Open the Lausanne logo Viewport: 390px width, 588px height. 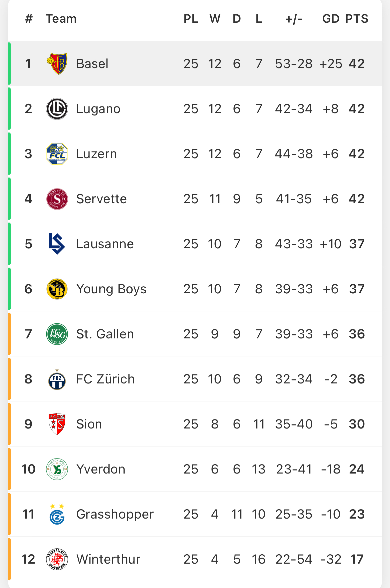pyautogui.click(x=57, y=244)
